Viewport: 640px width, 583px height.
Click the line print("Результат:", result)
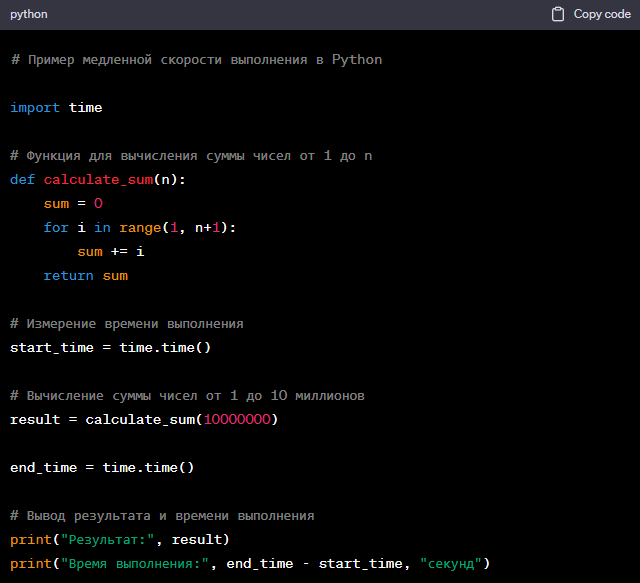(x=120, y=540)
